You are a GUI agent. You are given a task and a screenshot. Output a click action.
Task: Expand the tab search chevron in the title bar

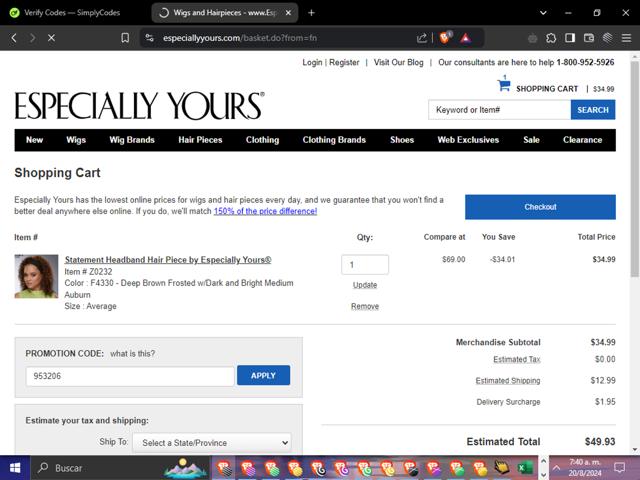[543, 13]
